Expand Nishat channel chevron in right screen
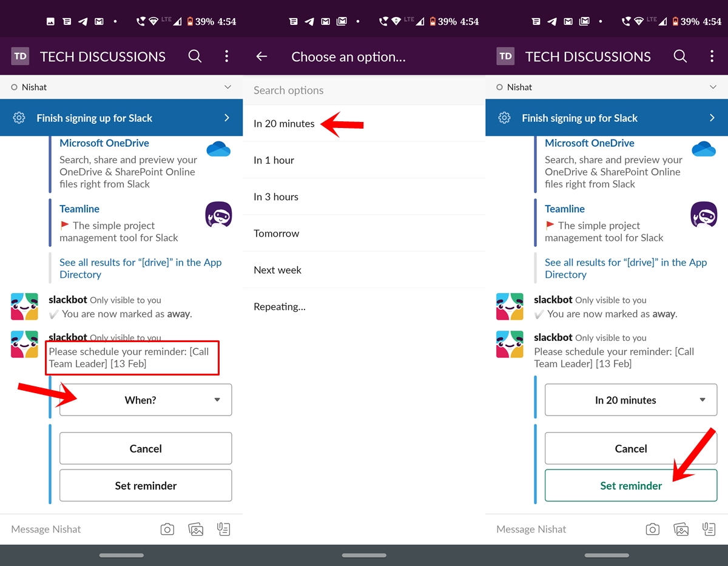The width and height of the screenshot is (728, 566). click(x=713, y=87)
